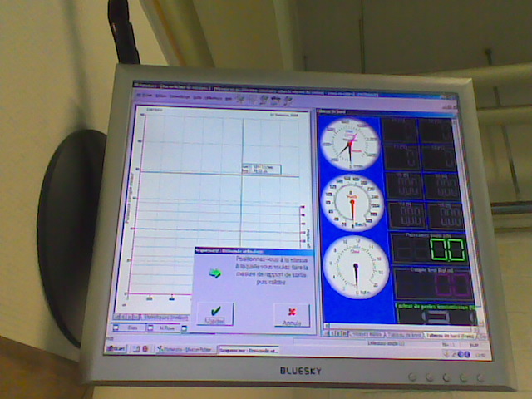Click the top RPM gauge dial
This screenshot has width=532, height=399.
coord(351,143)
